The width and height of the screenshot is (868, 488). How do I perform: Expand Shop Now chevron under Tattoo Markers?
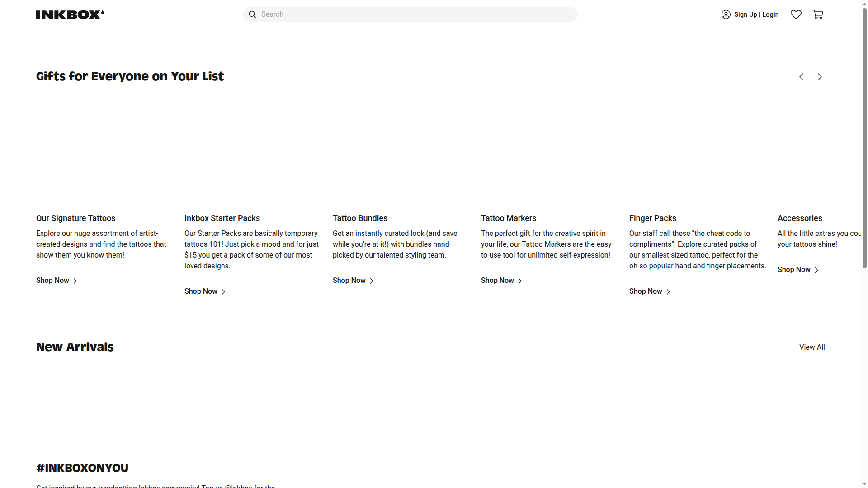click(x=519, y=281)
